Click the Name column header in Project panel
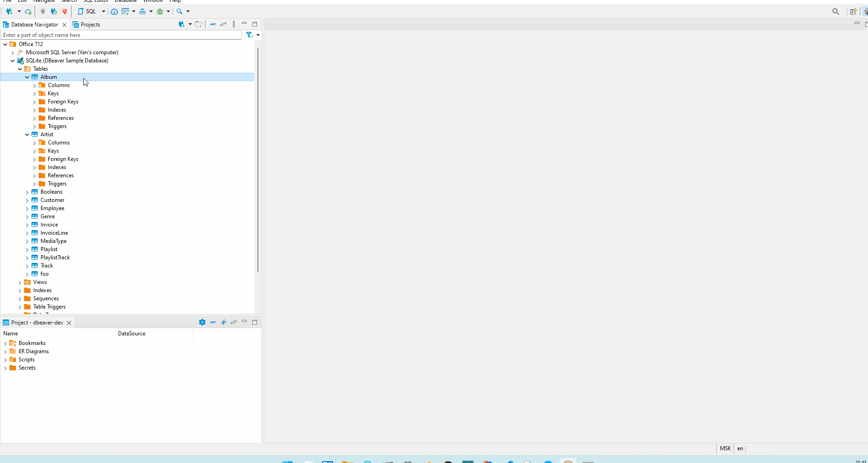 tap(58, 334)
